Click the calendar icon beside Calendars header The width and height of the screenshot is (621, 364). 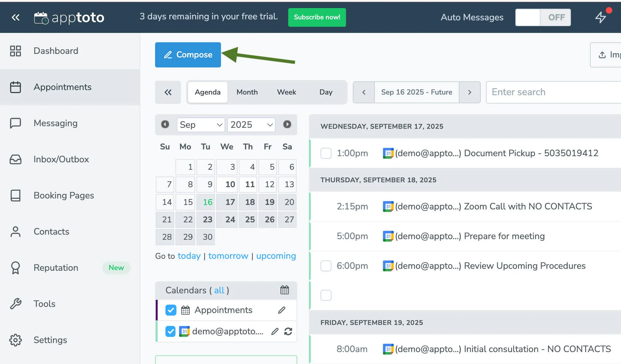tap(285, 290)
